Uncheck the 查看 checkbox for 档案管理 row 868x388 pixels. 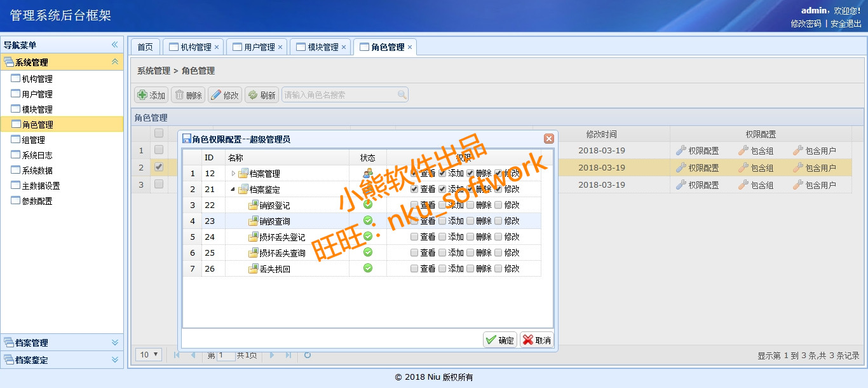point(414,173)
